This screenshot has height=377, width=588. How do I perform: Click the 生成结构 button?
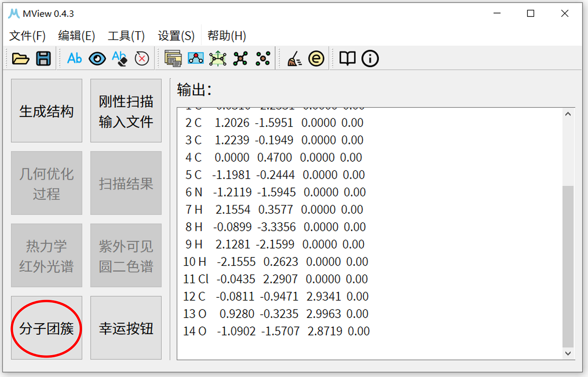[x=46, y=110]
